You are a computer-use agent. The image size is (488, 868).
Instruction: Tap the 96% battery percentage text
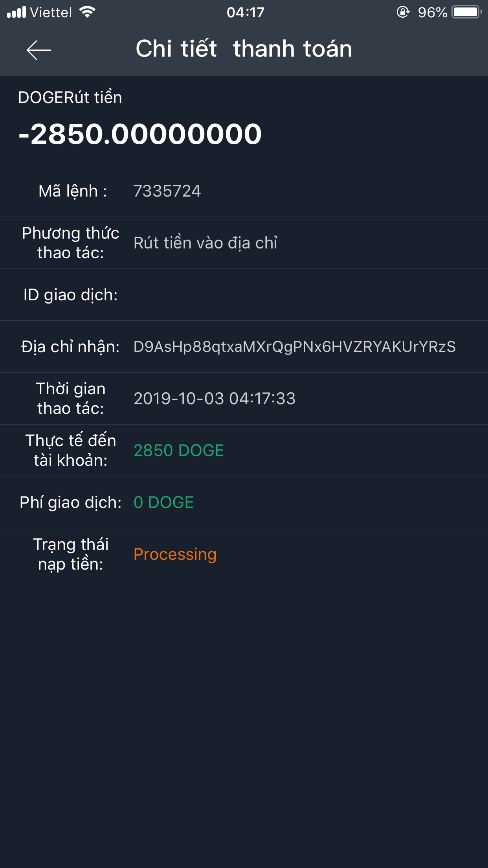click(432, 13)
